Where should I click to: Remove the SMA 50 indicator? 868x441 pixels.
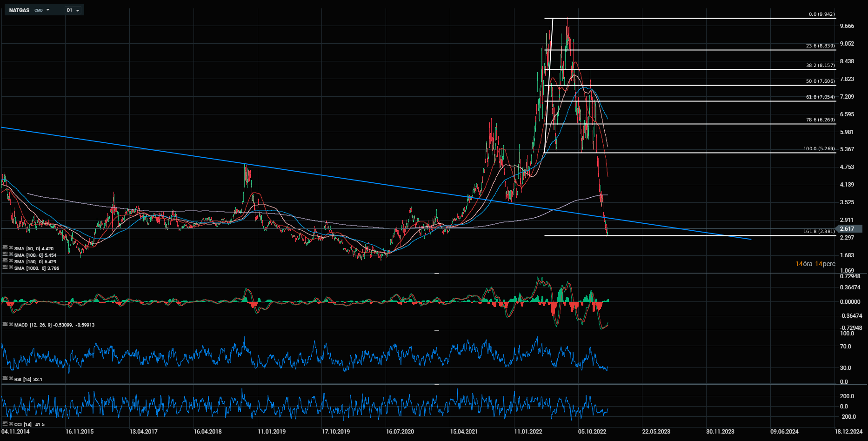(11, 247)
